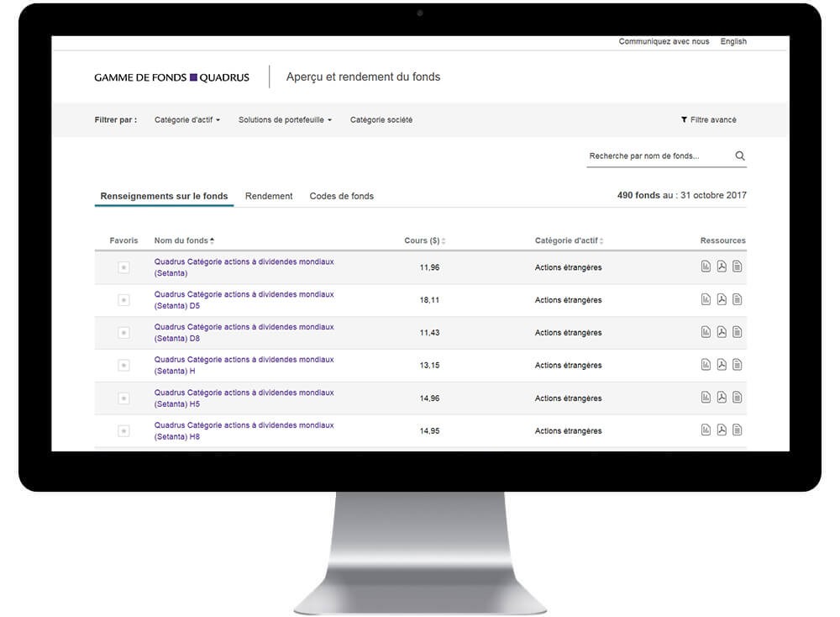Mark the (Setanta) H8 fund as favorite
This screenshot has width=840, height=617.
point(123,431)
